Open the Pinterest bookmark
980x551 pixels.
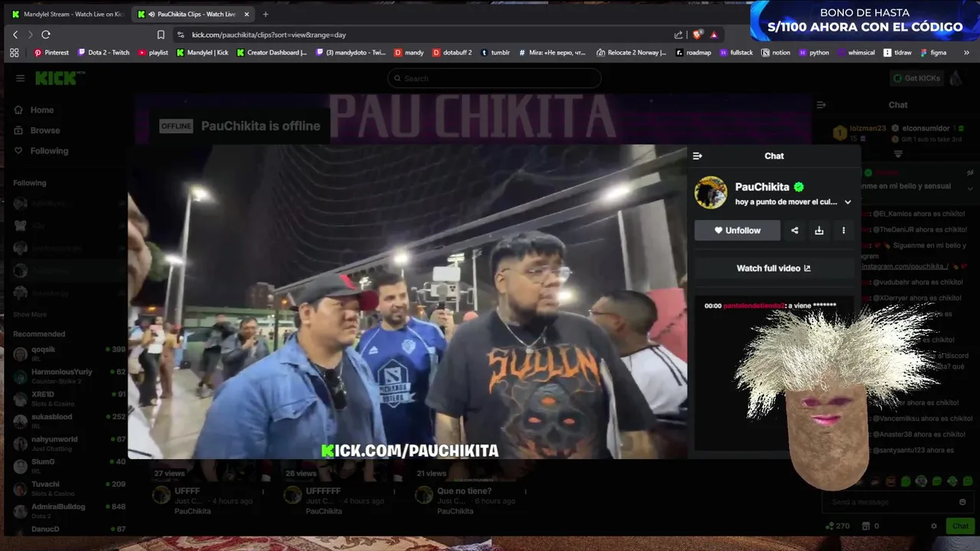coord(51,53)
